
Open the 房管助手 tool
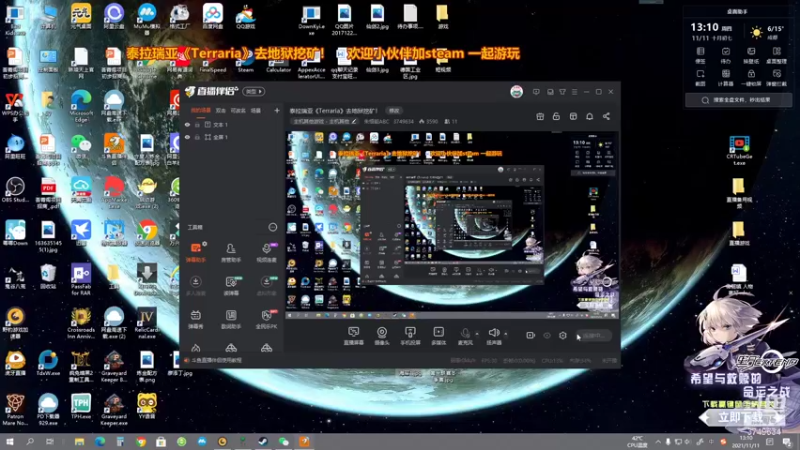click(x=231, y=252)
